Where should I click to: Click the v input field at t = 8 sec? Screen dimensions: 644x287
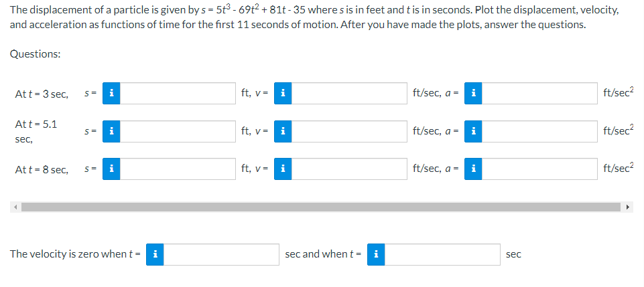349,169
